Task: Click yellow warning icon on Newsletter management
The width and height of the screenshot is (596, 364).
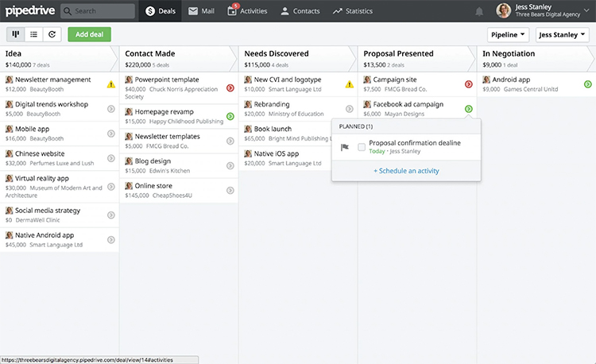Action: tap(110, 83)
